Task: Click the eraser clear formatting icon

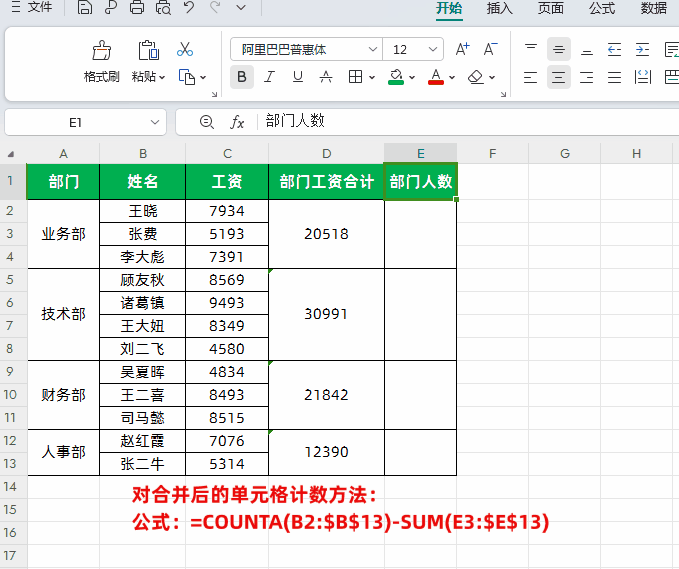Action: (476, 77)
